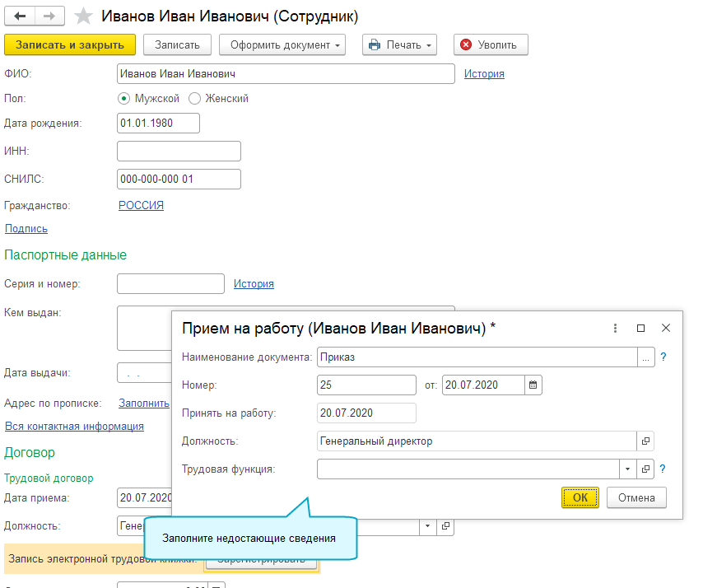Screen dimensions: 717x588
Task: Click the ИНН input field
Action: (179, 151)
